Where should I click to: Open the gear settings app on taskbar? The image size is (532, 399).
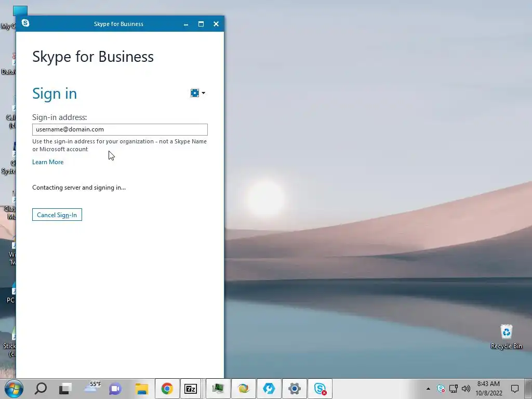pyautogui.click(x=294, y=389)
